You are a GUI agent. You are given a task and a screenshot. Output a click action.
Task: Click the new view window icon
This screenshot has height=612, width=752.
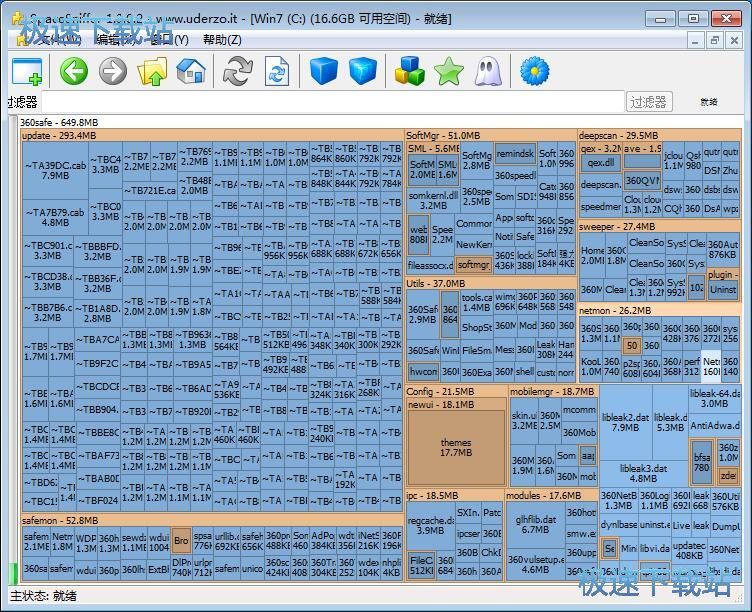click(x=27, y=71)
